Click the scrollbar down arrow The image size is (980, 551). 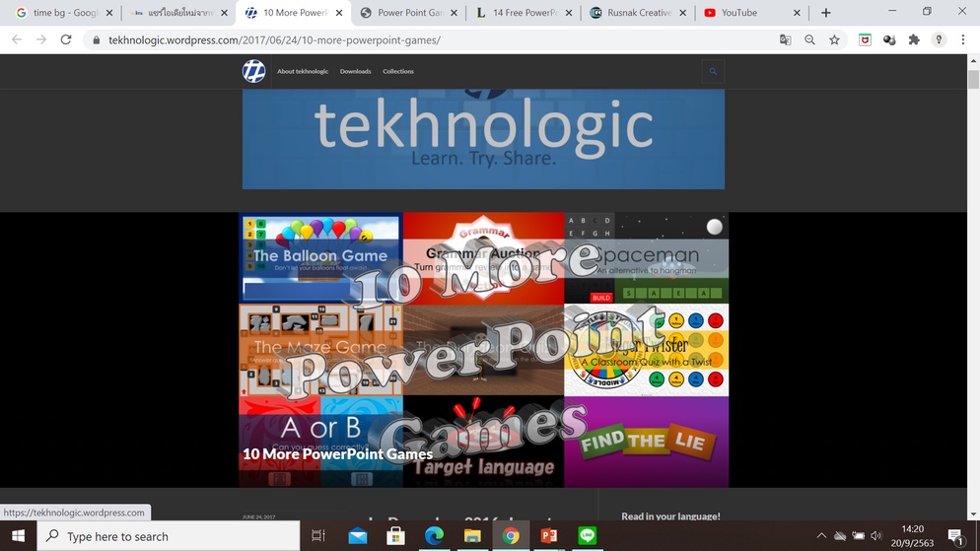tap(973, 515)
